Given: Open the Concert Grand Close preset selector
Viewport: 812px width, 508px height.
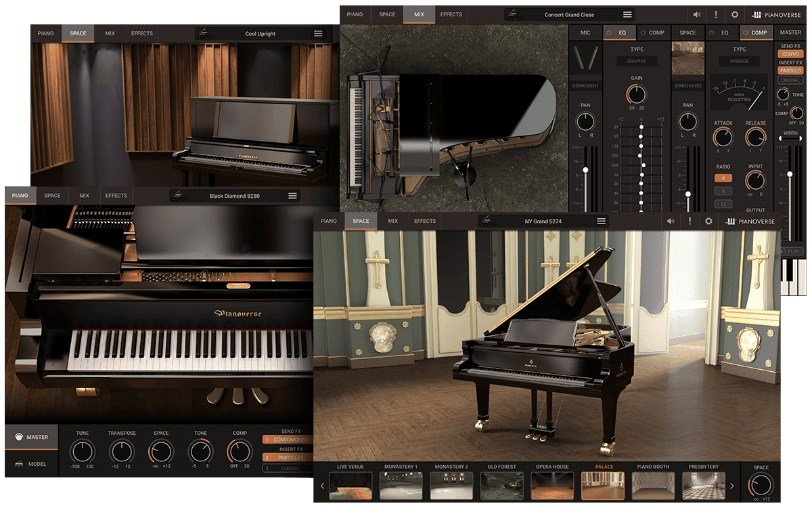Looking at the screenshot, I should [570, 14].
